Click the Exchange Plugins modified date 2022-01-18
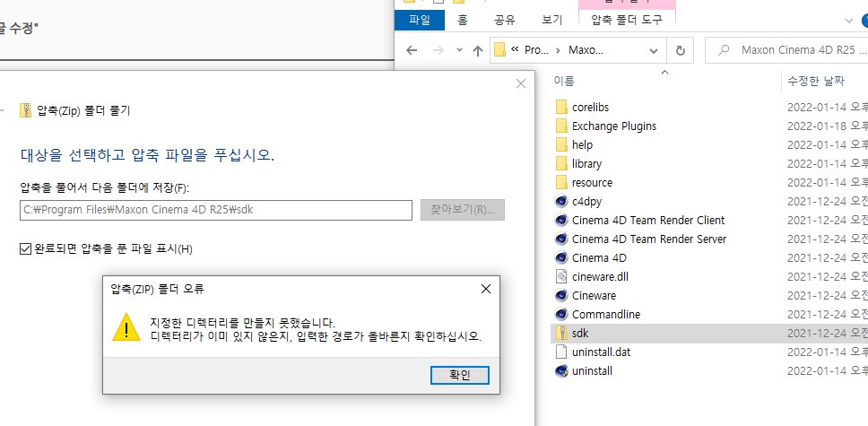The image size is (868, 426). 828,126
